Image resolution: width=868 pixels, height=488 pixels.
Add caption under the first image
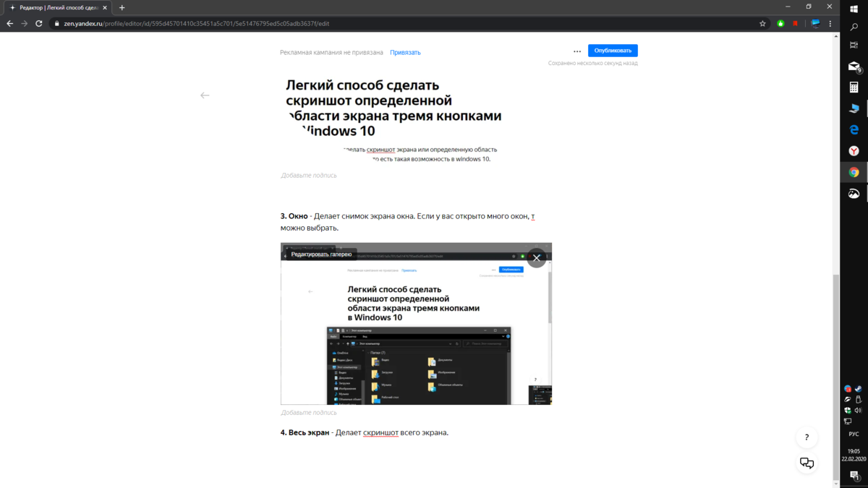(x=309, y=176)
